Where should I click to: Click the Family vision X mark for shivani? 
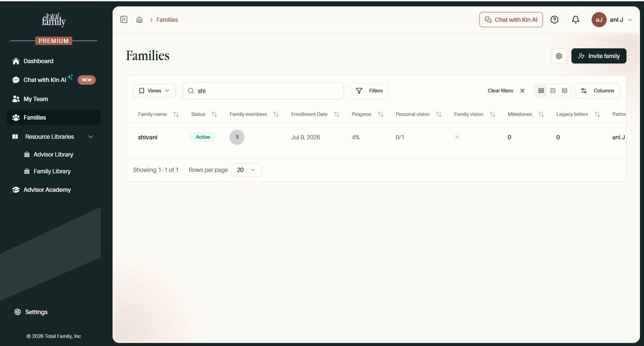point(457,137)
